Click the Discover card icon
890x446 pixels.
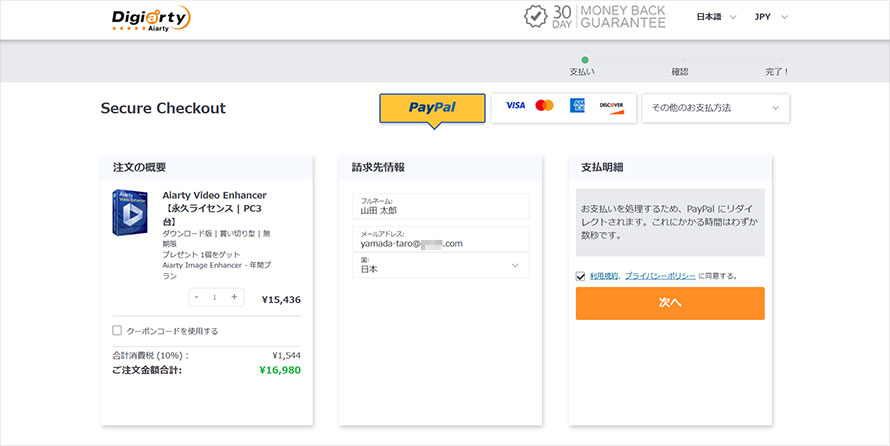tap(611, 106)
